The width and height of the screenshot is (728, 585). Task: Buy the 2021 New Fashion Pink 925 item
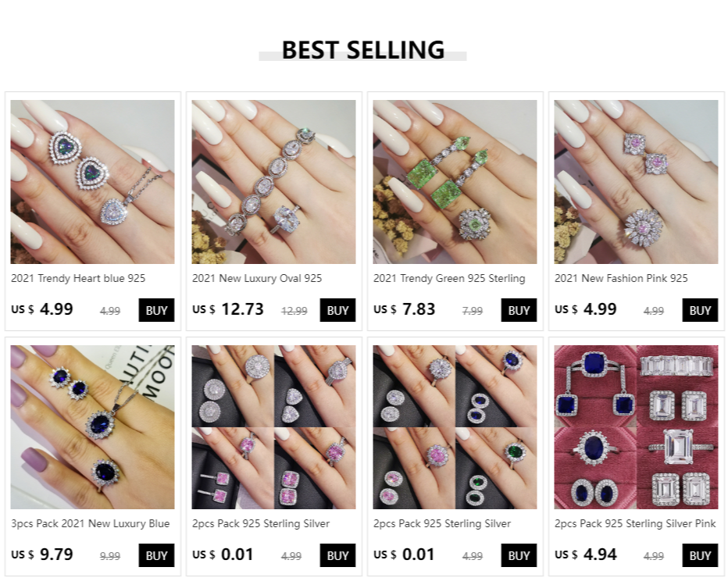point(700,310)
